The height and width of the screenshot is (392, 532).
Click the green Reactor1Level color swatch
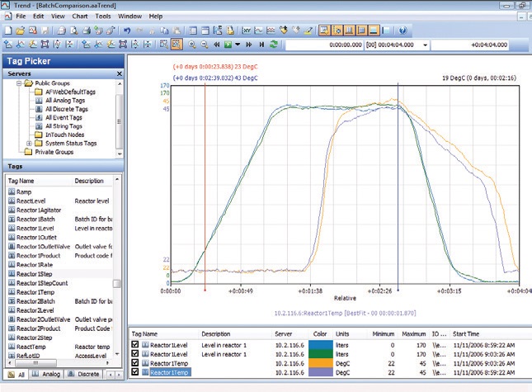(x=319, y=353)
